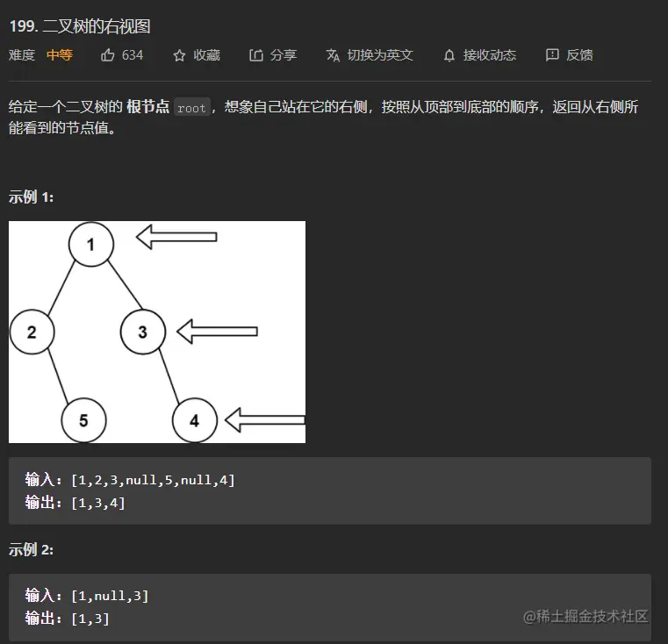Viewport: 668px width, 644px height.
Task: Click the star favorite icon
Action: coord(179,56)
